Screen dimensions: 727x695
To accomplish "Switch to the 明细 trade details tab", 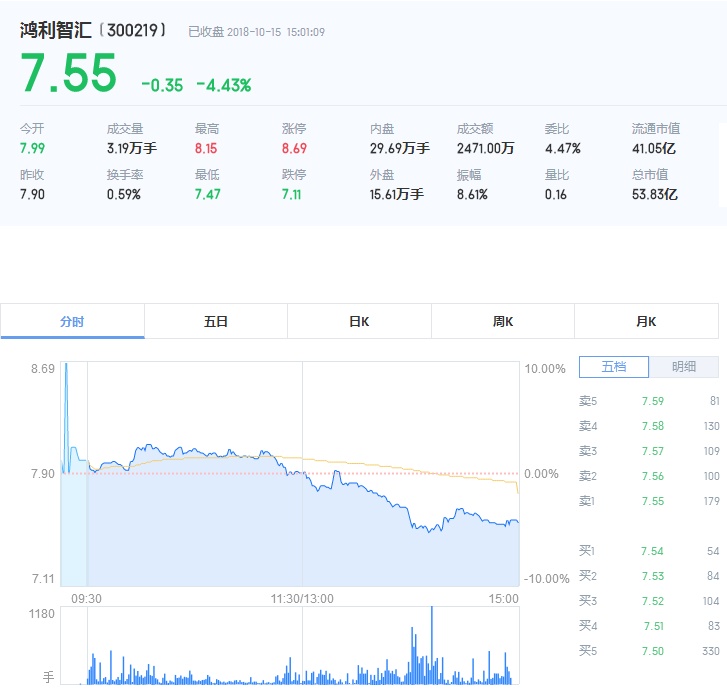I will pyautogui.click(x=684, y=367).
